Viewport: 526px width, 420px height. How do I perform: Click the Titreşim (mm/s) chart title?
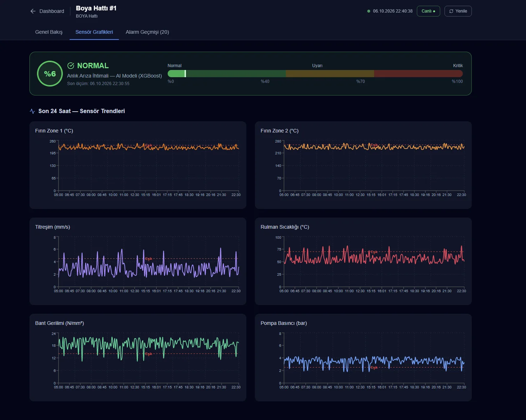(52, 227)
